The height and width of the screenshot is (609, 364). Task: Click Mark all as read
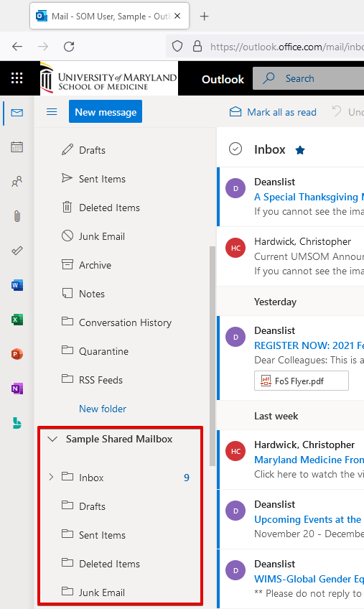(x=273, y=112)
